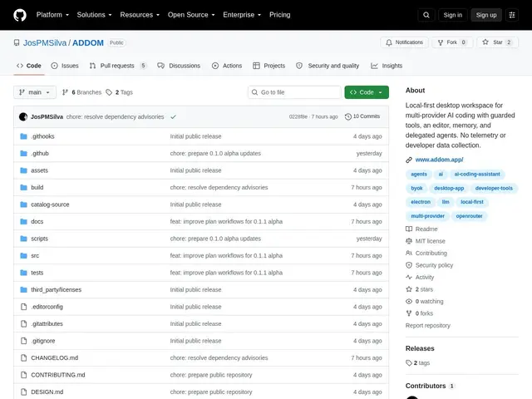Click the tag icon next to 2 Tags
Screen dimensions: 532x399
(x=109, y=92)
